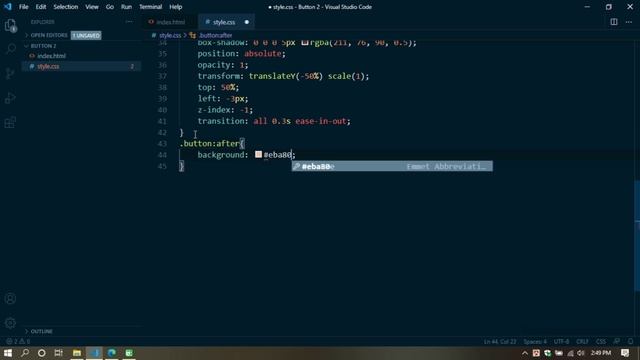Open the Selection menu

65,7
